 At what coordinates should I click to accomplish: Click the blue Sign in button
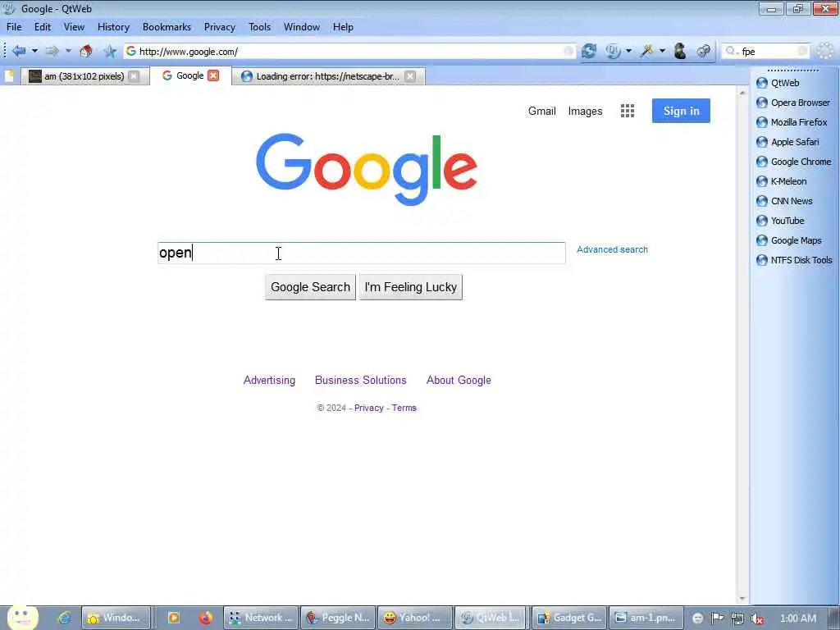[681, 111]
